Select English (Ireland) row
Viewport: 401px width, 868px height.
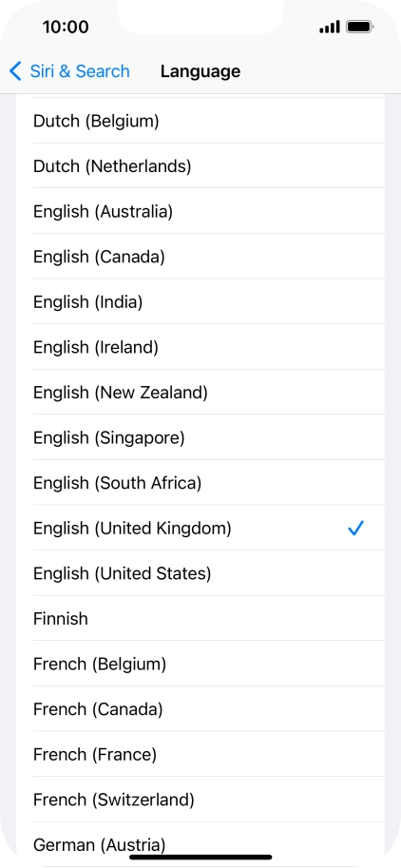pos(200,347)
